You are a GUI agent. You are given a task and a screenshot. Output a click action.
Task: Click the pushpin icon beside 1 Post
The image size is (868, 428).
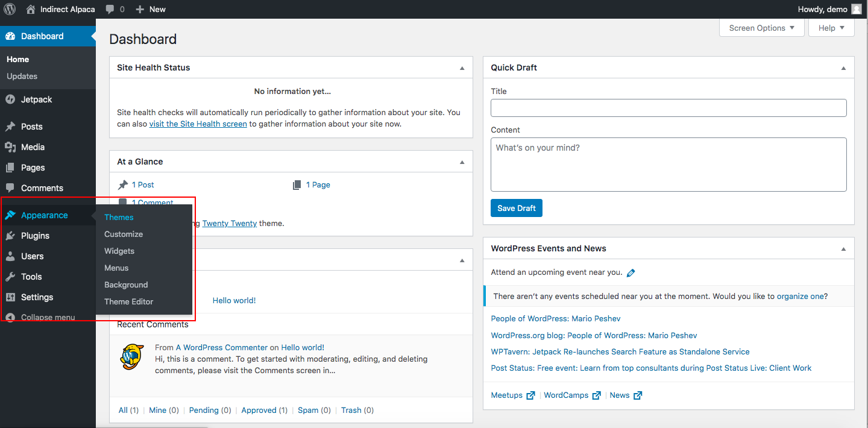(x=123, y=185)
